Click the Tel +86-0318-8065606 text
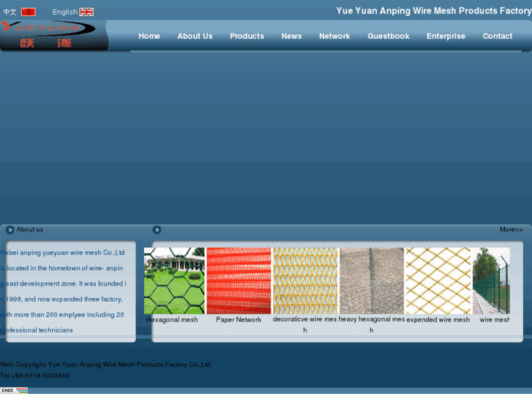The image size is (532, 399). 35,376
